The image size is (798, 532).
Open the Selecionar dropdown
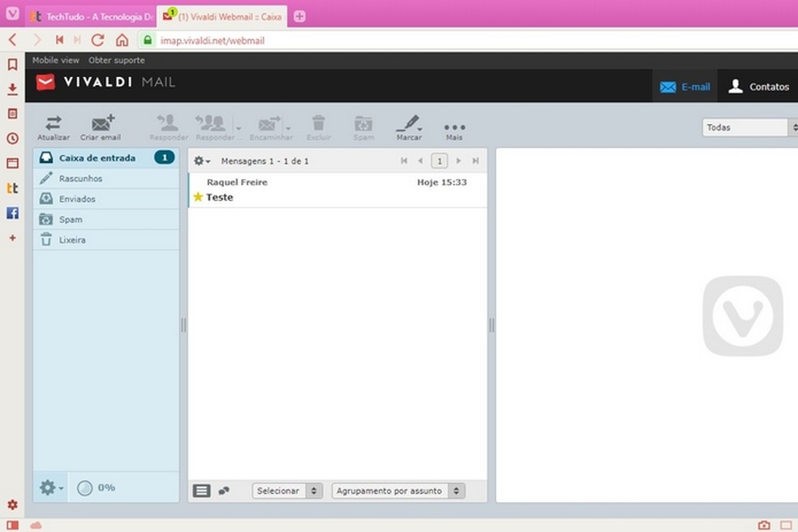coord(287,491)
